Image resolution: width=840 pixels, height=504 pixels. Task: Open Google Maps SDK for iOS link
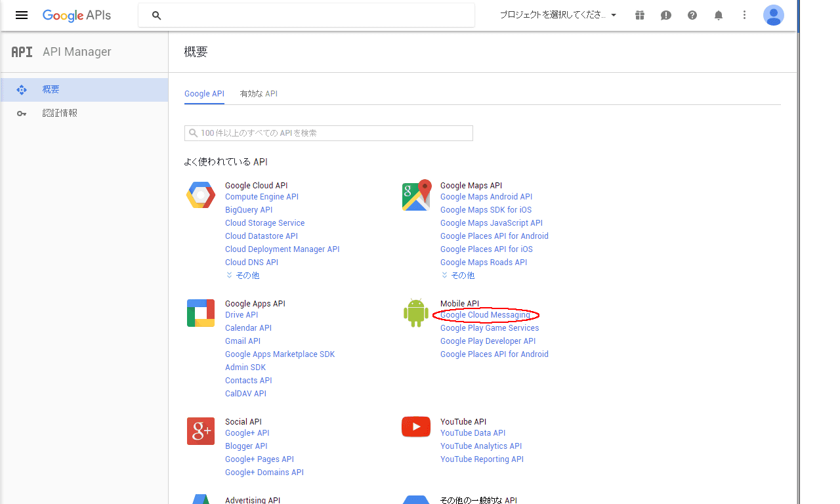[486, 210]
